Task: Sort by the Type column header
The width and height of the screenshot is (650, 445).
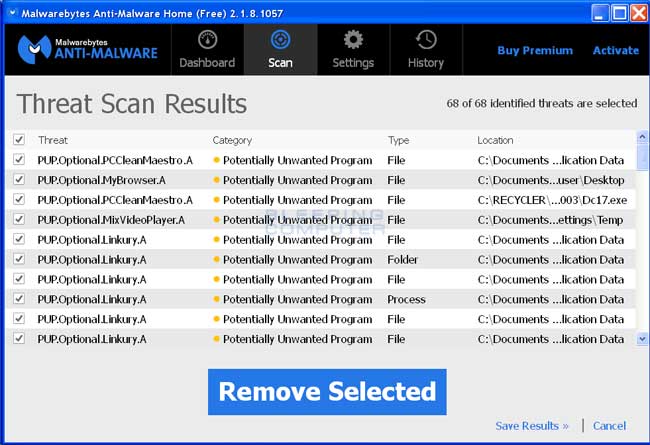Action: pyautogui.click(x=398, y=141)
